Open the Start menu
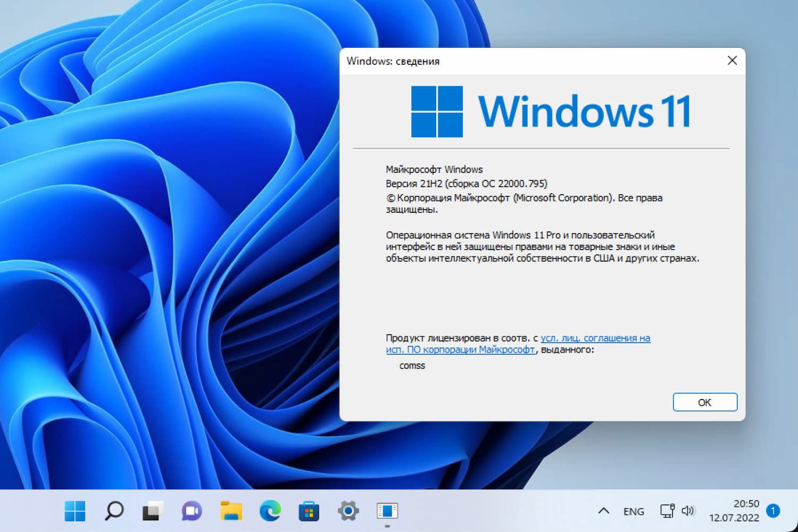Screen dimensions: 798x532 74,511
